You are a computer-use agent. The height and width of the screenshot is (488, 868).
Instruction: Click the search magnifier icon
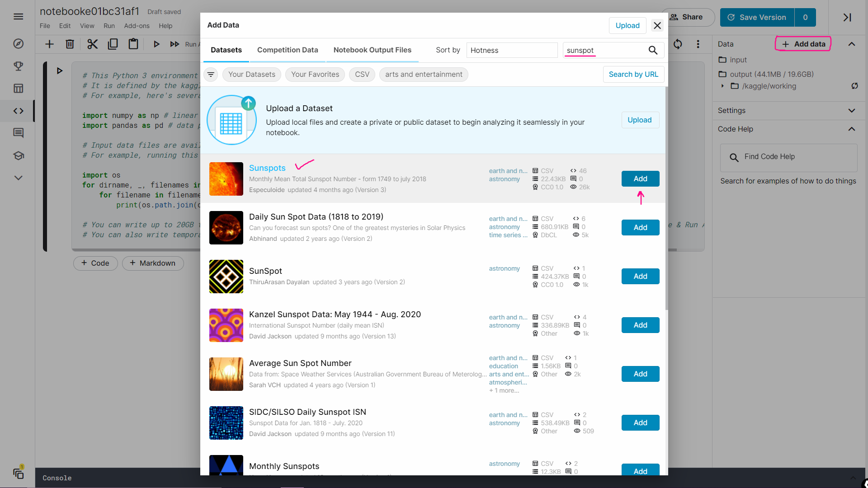[x=653, y=50]
